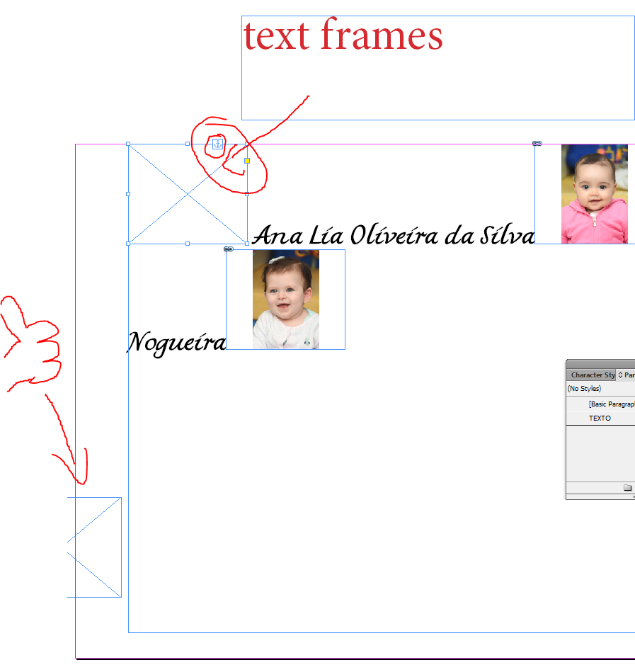Switch to the Character Styles tab
Screen dimensions: 635x672
(592, 375)
